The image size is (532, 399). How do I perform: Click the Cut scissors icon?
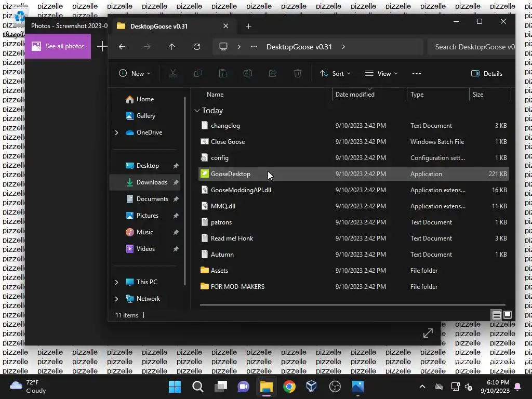click(173, 73)
